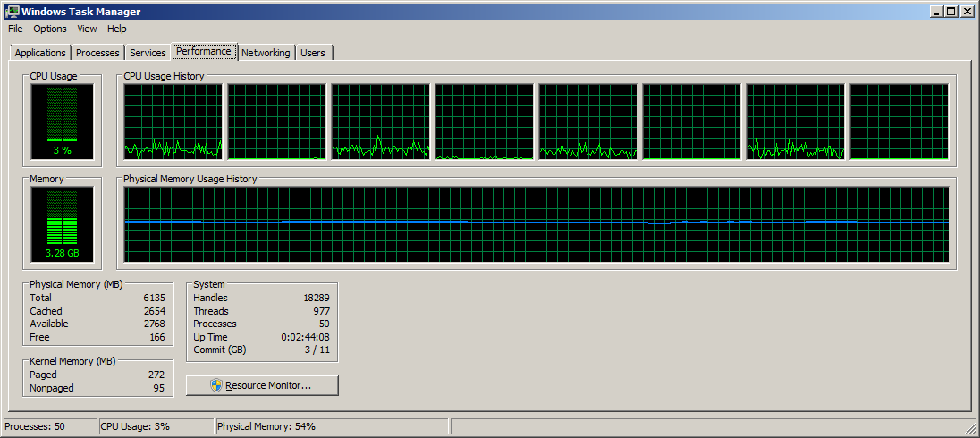Close the Windows Task Manager window
Image resolution: width=980 pixels, height=438 pixels.
click(x=967, y=12)
